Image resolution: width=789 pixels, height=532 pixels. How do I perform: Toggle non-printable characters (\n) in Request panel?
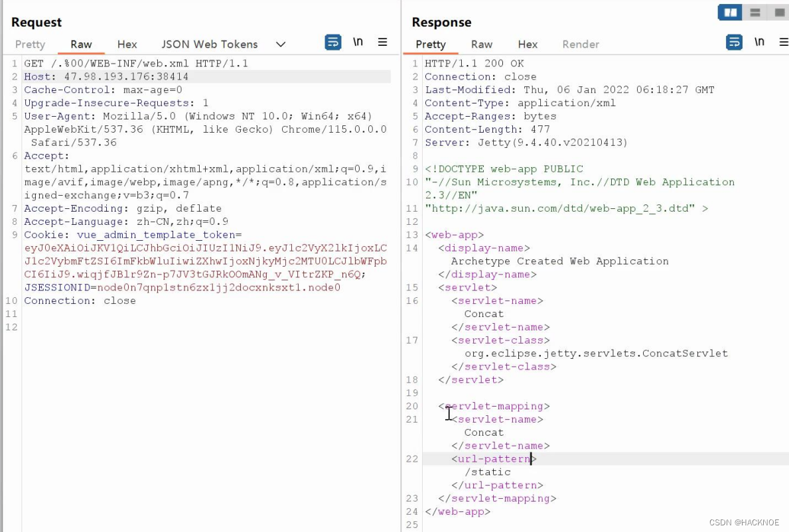pyautogui.click(x=358, y=42)
